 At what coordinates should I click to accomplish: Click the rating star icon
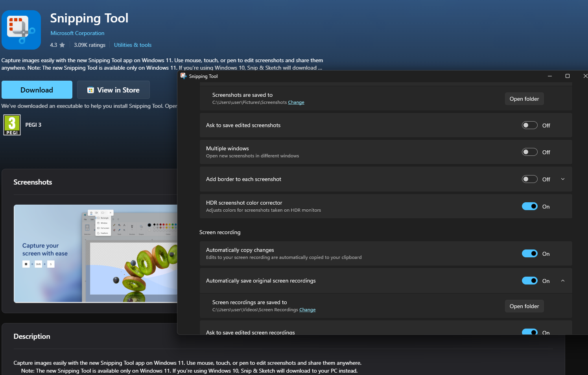pyautogui.click(x=62, y=45)
